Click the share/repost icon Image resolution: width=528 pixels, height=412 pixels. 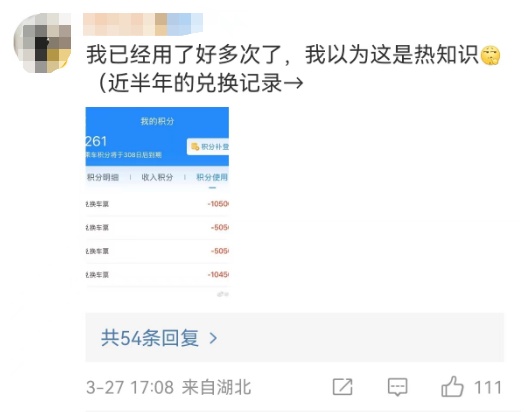[342, 387]
